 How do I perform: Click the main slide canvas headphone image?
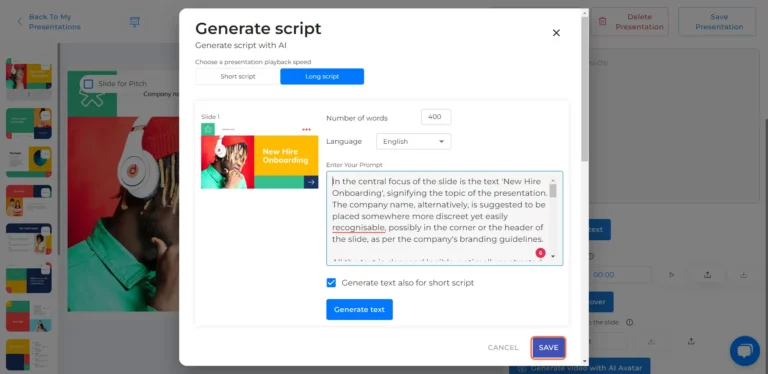click(123, 214)
